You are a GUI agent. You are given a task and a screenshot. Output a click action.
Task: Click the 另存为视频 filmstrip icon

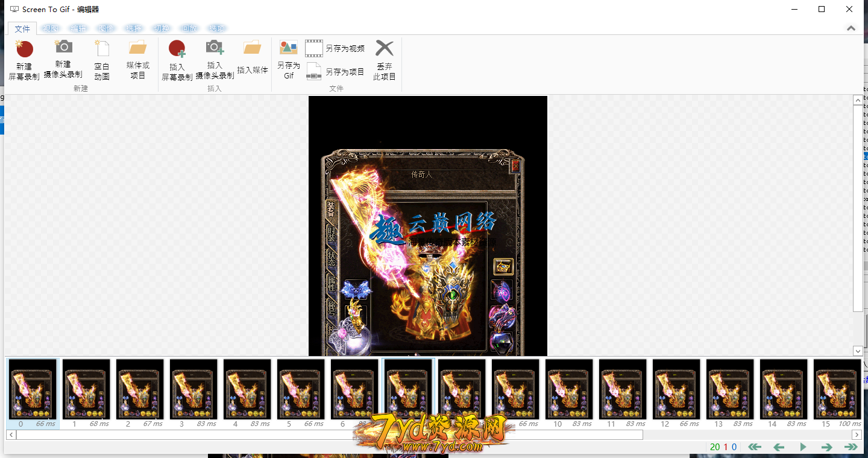314,48
